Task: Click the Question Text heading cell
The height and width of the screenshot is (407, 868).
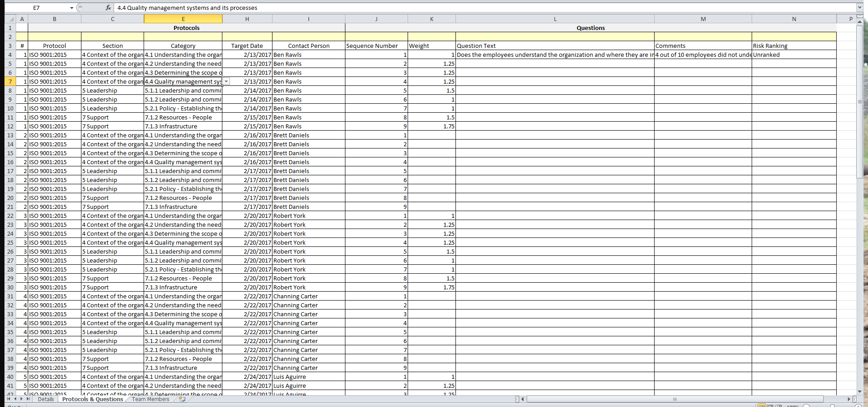Action: click(555, 46)
